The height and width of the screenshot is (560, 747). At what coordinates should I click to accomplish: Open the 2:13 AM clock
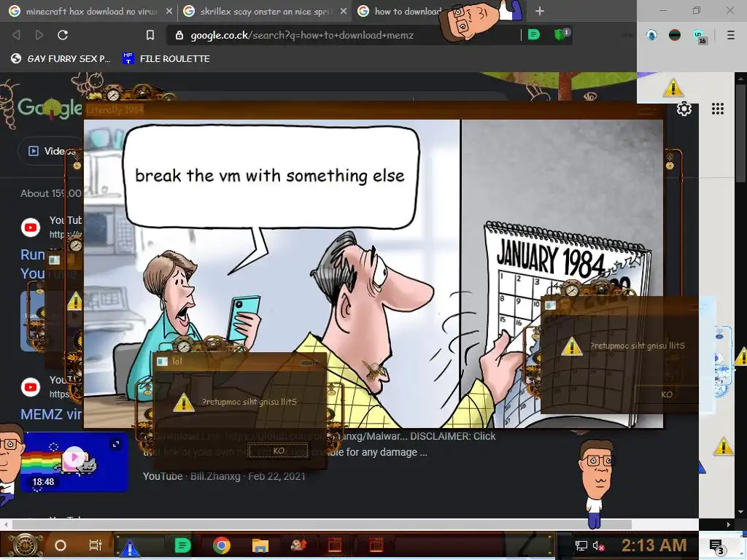[654, 545]
